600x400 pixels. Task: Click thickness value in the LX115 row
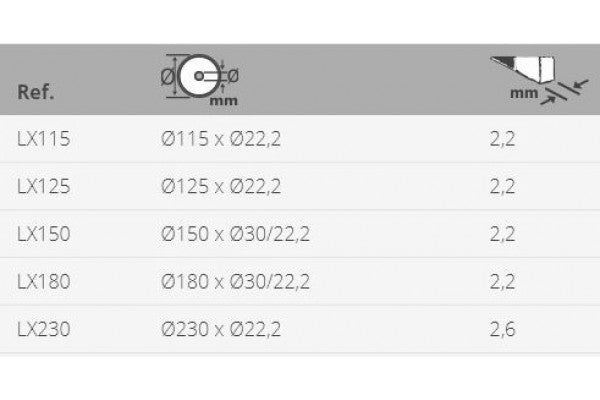click(502, 140)
